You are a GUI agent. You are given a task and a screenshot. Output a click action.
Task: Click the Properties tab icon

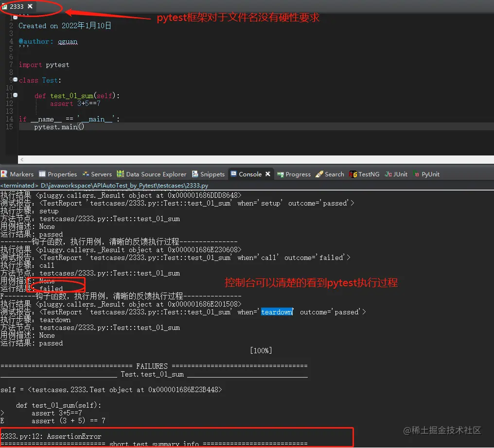coord(42,174)
